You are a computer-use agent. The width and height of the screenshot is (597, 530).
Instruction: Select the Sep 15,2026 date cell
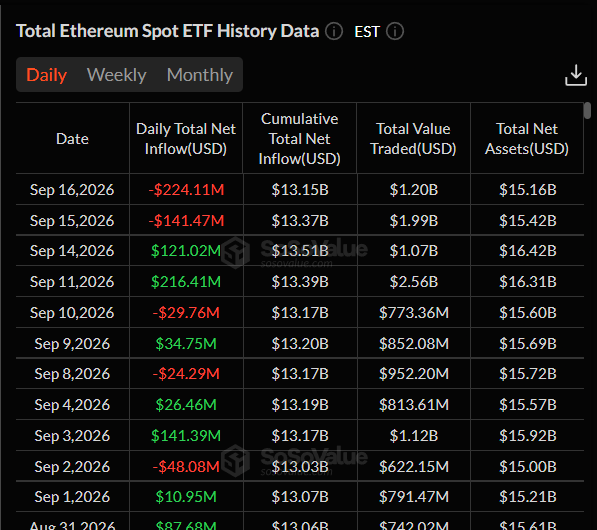tap(72, 220)
